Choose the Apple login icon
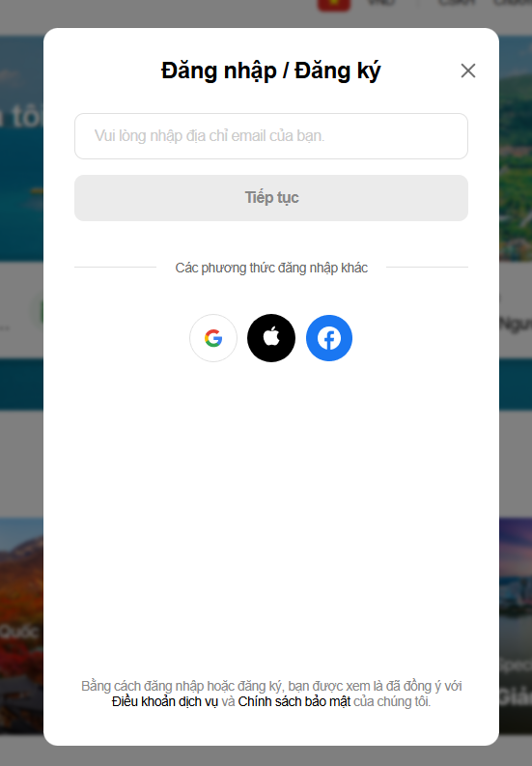Screen dimensions: 532x766 (x=271, y=338)
